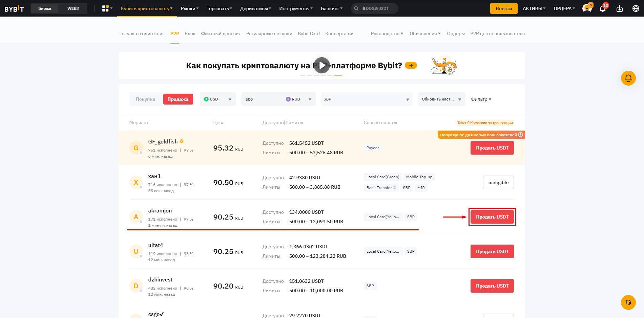Sell USDT to ulfat4
This screenshot has width=644, height=318.
point(492,251)
